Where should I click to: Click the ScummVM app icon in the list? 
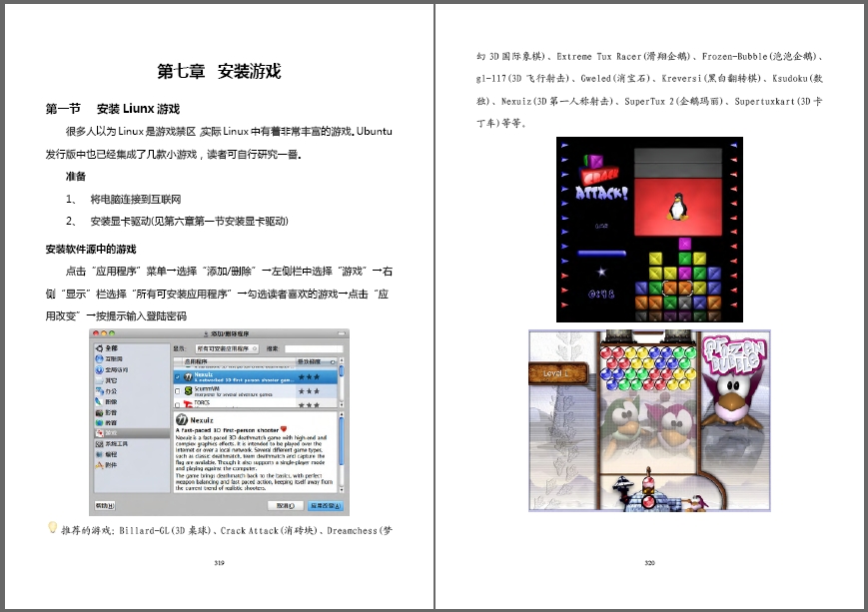click(188, 391)
